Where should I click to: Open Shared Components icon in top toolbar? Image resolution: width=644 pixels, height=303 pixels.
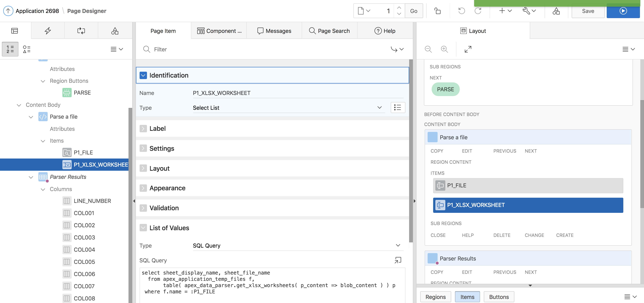(x=556, y=11)
